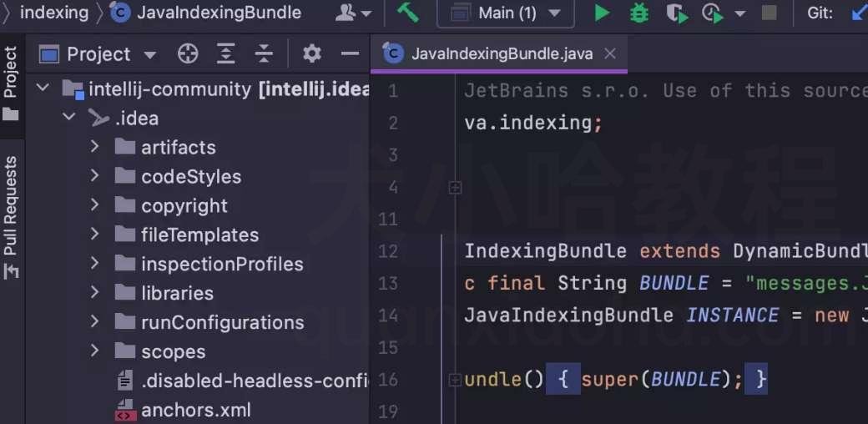
Task: Collapse the intellij-community root node
Action: [x=43, y=88]
